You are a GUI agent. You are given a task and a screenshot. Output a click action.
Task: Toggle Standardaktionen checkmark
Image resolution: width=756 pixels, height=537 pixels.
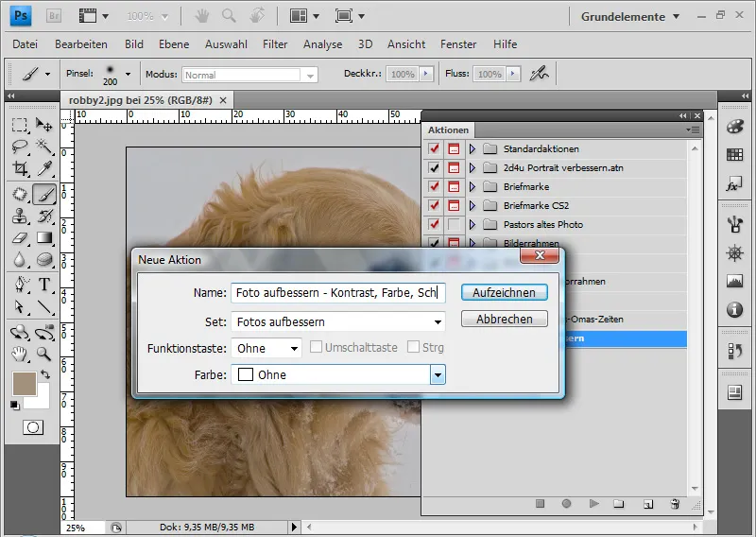point(434,148)
